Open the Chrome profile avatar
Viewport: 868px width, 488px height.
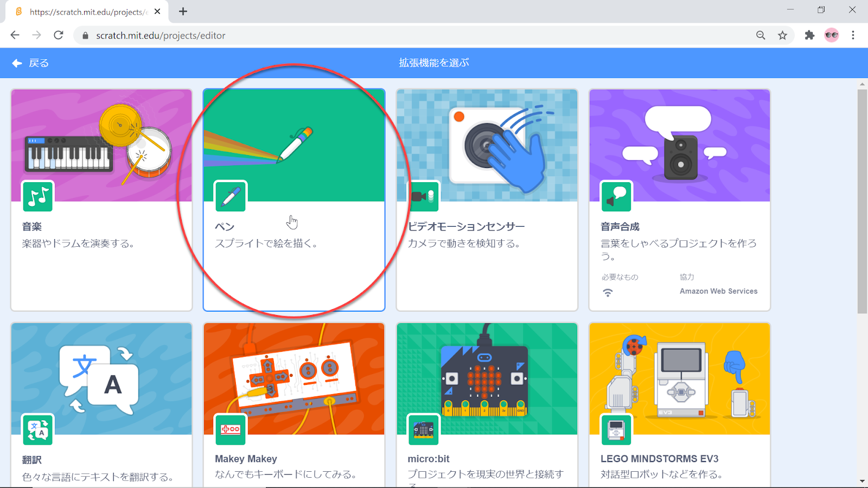coord(832,35)
